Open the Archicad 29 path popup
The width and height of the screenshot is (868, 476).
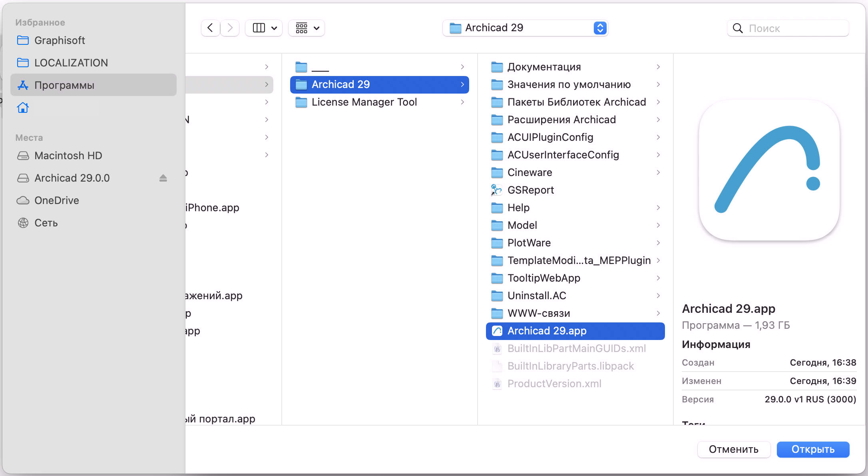point(525,28)
